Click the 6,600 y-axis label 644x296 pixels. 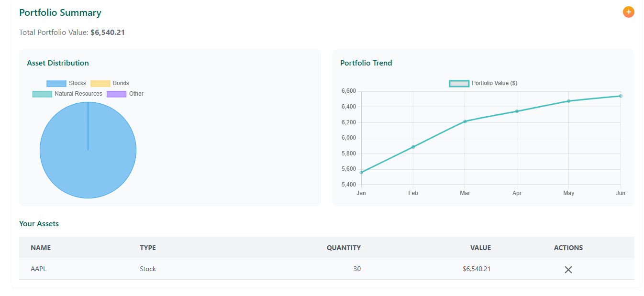(348, 91)
